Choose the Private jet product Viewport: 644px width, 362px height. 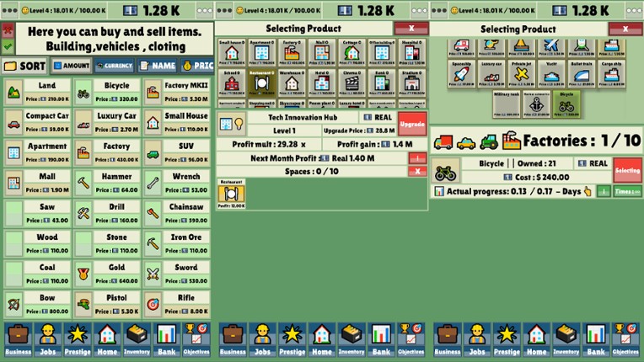522,73
